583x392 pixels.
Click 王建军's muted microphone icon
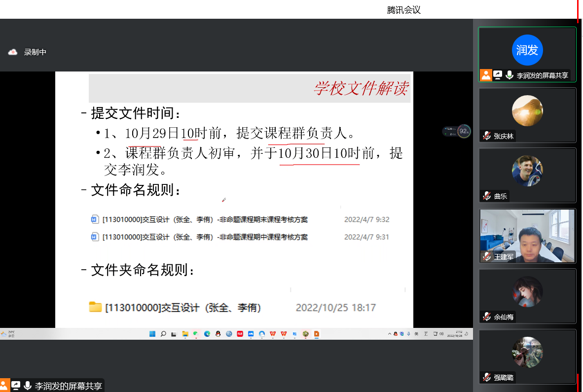[487, 256]
